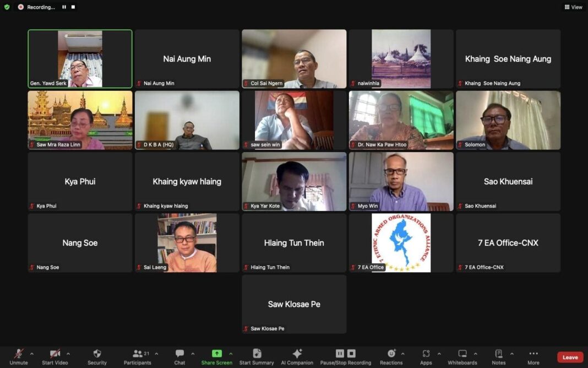This screenshot has width=588, height=368.
Task: Open the View layout dropdown
Action: [573, 7]
